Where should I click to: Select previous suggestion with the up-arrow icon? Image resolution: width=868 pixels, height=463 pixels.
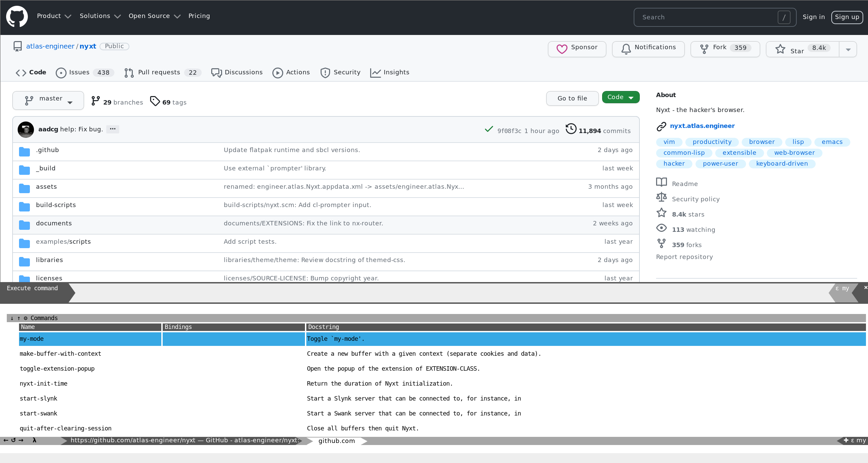click(19, 318)
